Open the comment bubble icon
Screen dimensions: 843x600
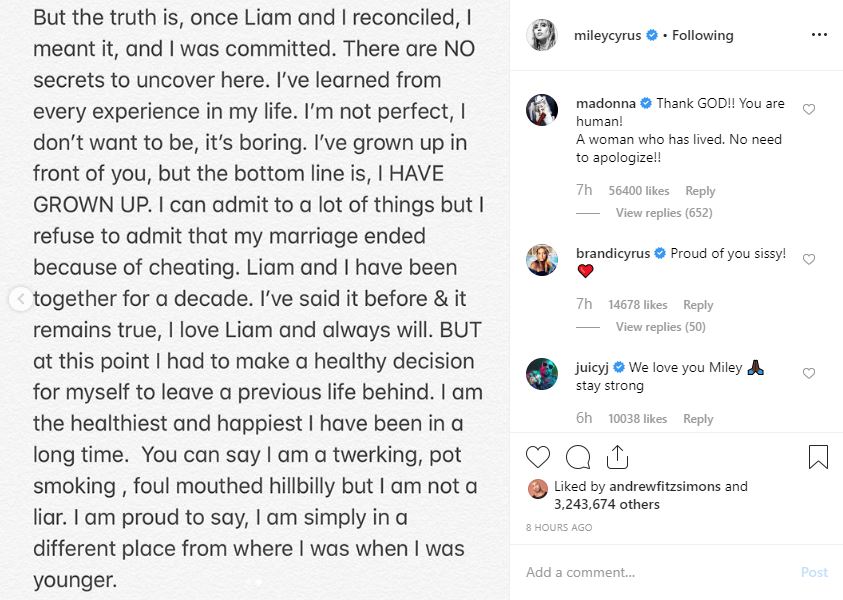click(578, 458)
